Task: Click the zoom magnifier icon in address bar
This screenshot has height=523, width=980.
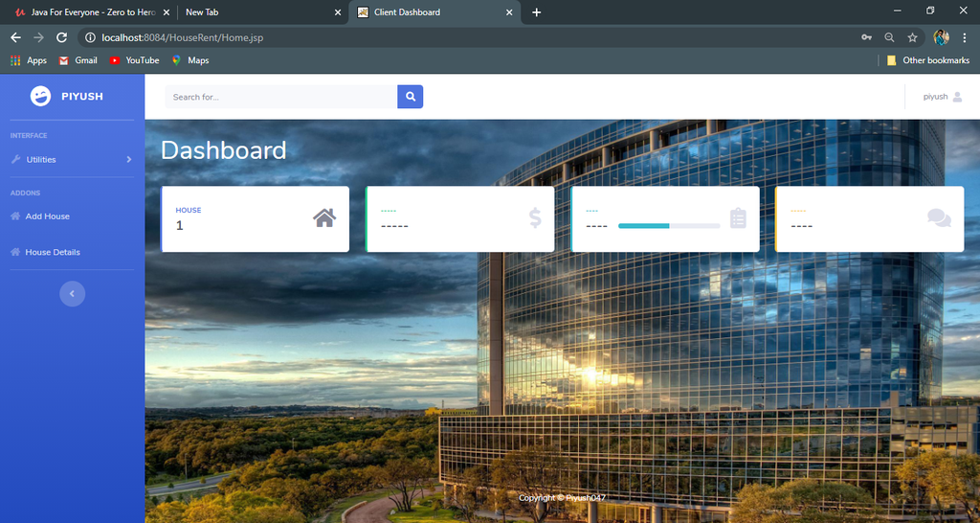Action: (889, 37)
